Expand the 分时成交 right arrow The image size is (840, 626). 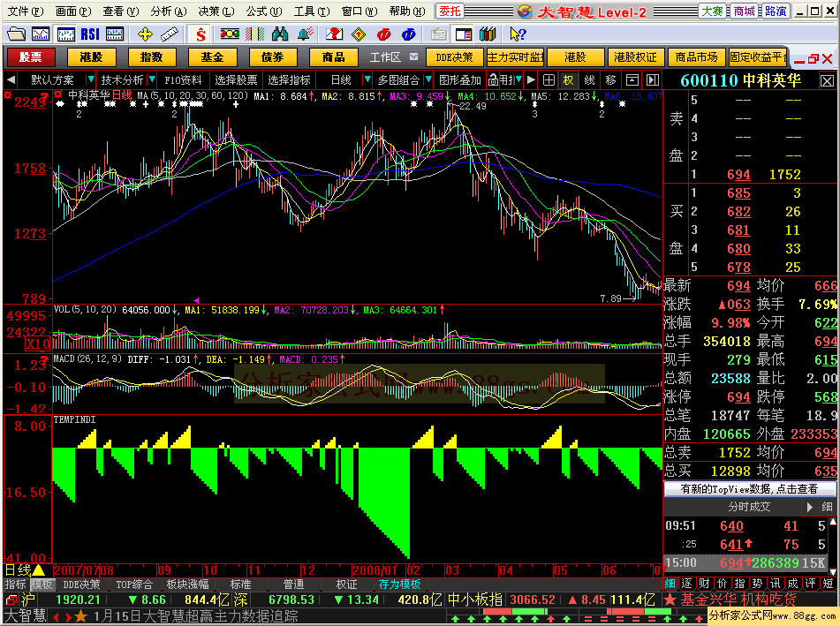click(x=809, y=507)
